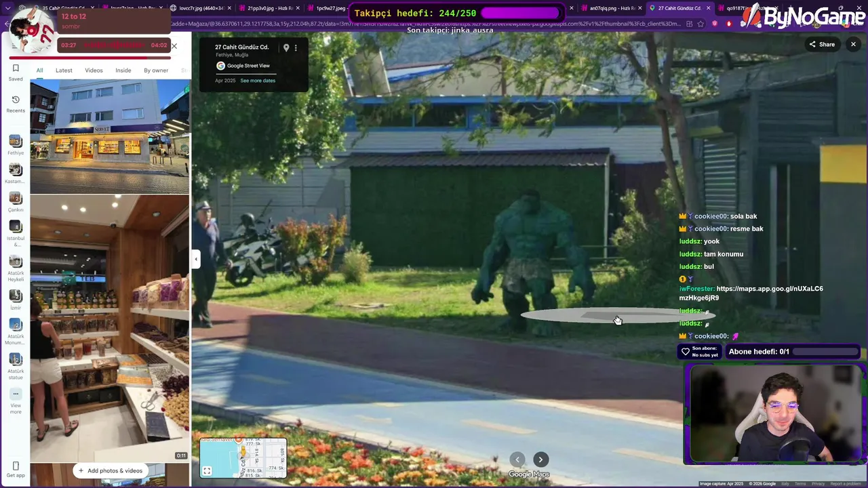Go to previous Street View position
Viewport: 868px width, 488px height.
(517, 460)
